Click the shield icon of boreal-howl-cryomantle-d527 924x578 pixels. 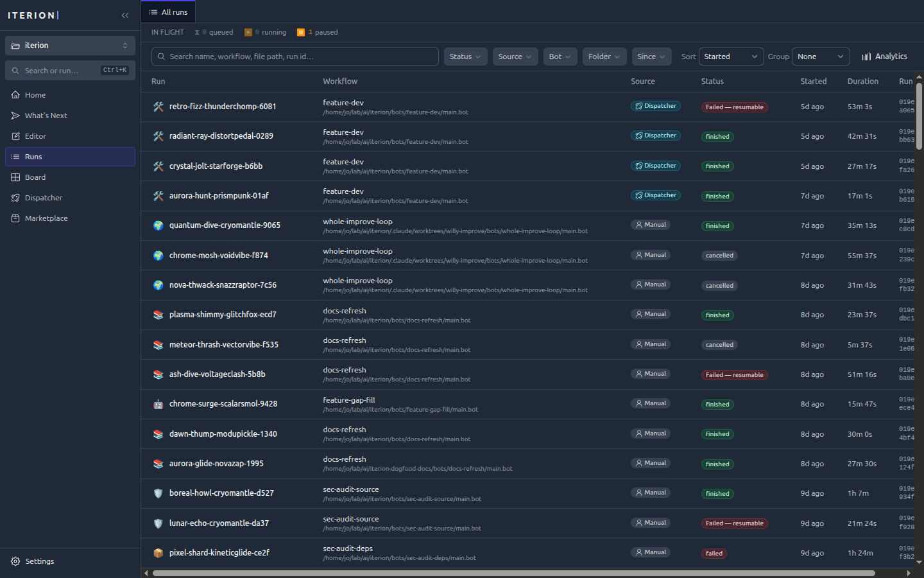158,493
